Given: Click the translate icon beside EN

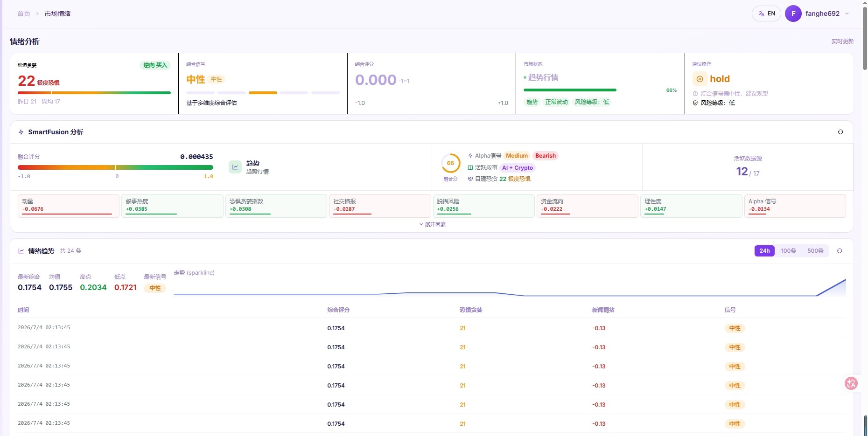Looking at the screenshot, I should pos(761,14).
